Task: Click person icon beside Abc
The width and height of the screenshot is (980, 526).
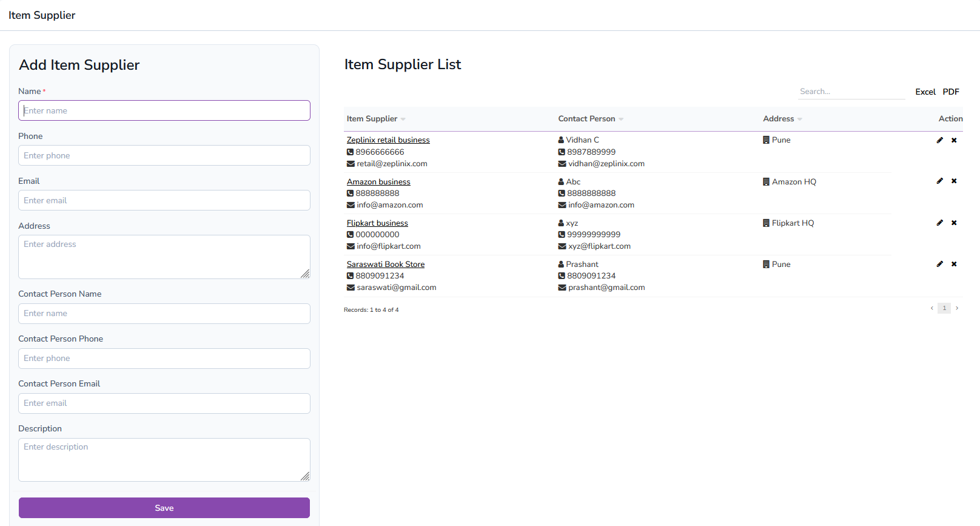Action: (561, 182)
